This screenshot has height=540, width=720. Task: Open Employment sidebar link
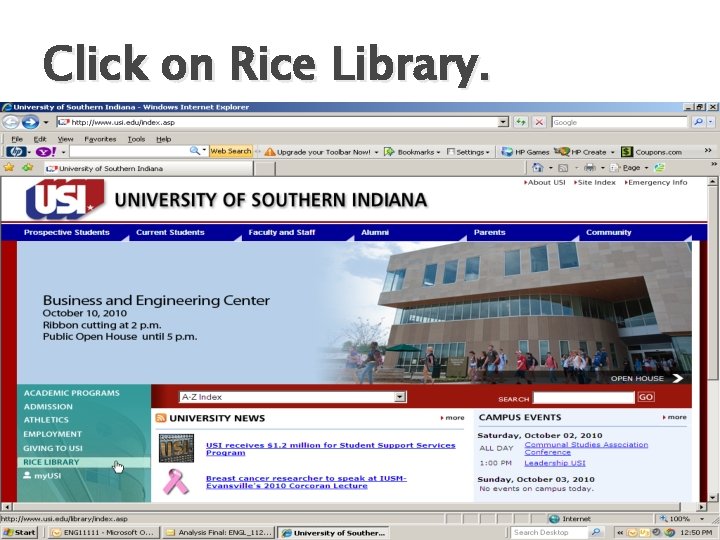52,434
